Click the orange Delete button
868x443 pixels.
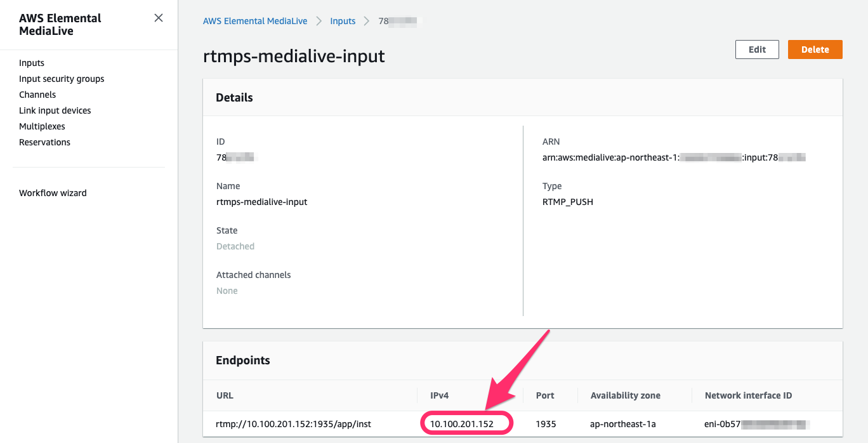815,50
